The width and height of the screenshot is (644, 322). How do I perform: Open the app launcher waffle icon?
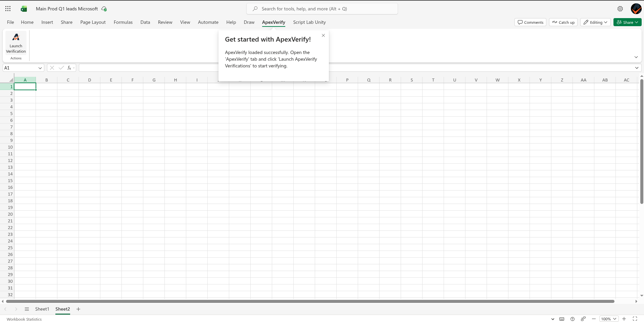click(x=8, y=9)
